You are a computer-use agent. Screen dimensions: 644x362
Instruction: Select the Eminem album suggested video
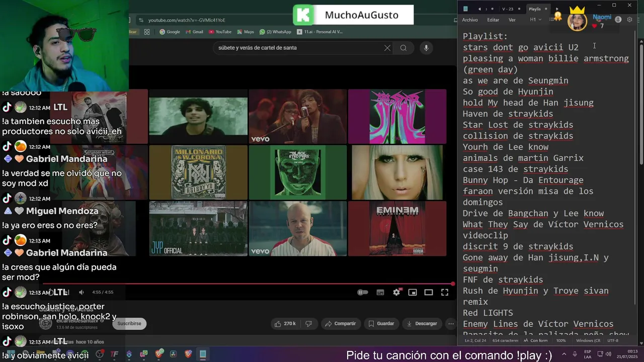[397, 229]
